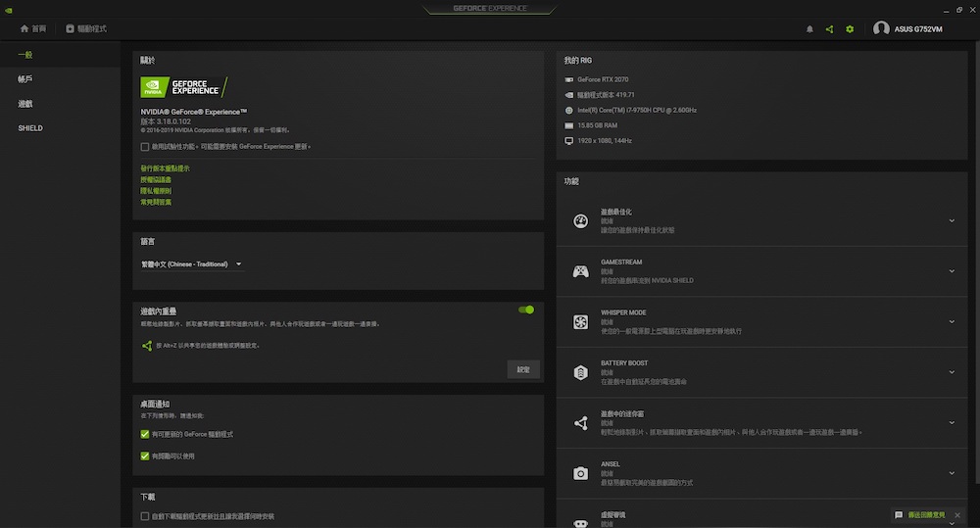Click the GameStream controller icon

point(580,271)
